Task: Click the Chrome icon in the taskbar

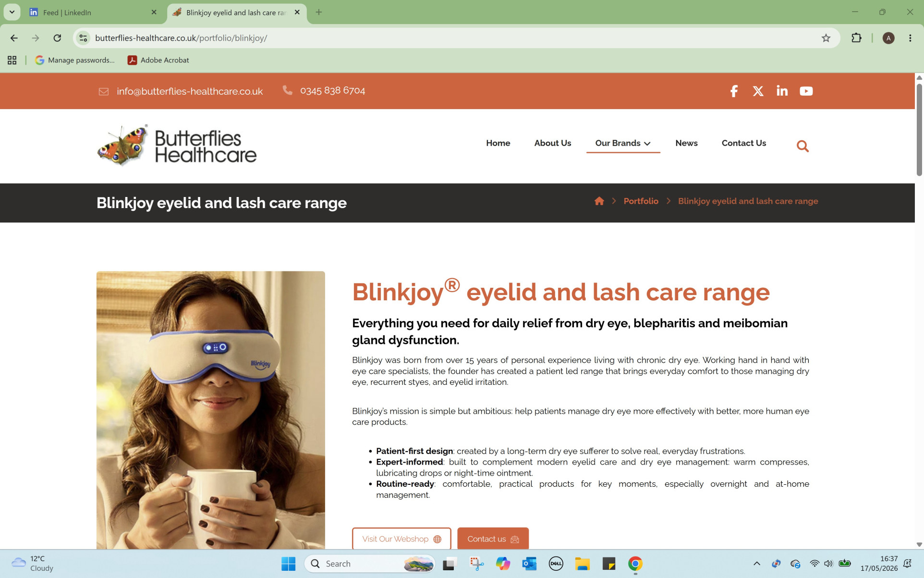Action: pyautogui.click(x=635, y=564)
